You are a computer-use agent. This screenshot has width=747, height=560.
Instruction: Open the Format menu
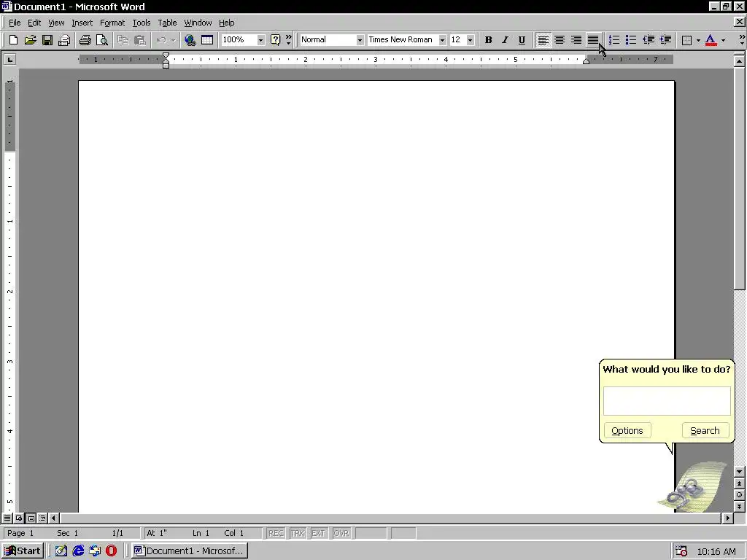(112, 23)
